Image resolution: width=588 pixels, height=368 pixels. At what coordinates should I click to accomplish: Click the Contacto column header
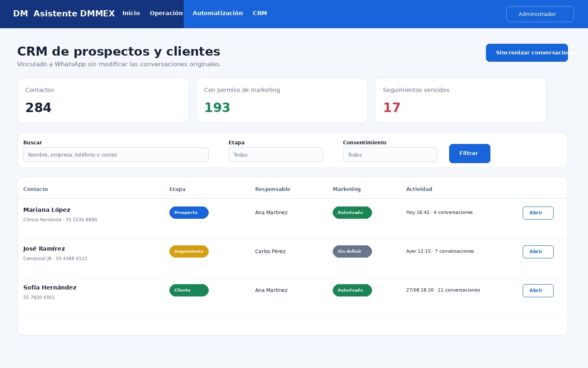[36, 189]
